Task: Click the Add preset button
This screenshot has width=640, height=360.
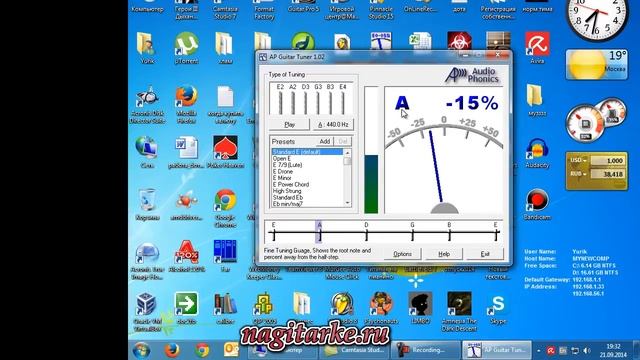Action: 325,141
